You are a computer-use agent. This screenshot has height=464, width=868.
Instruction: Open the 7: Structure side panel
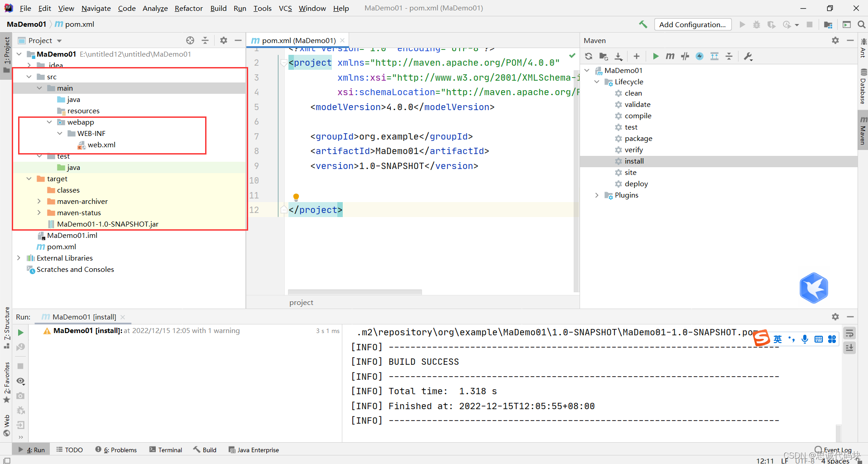click(7, 328)
